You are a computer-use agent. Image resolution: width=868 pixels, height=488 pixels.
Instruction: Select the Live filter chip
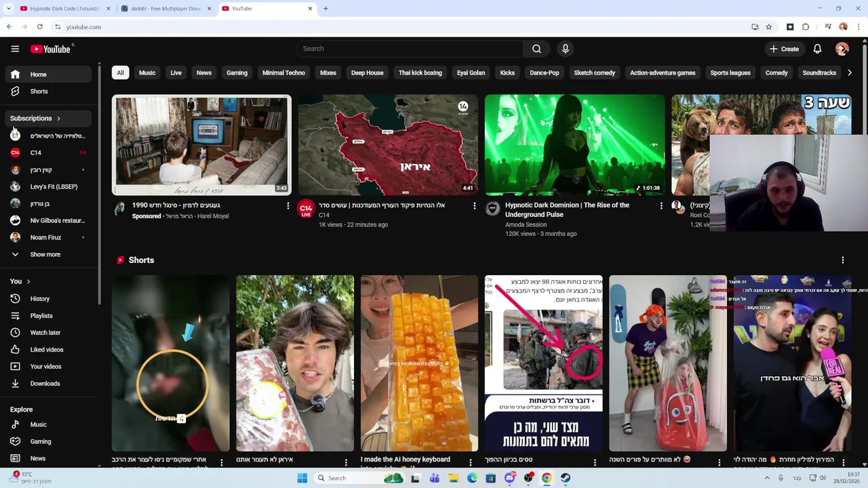176,73
